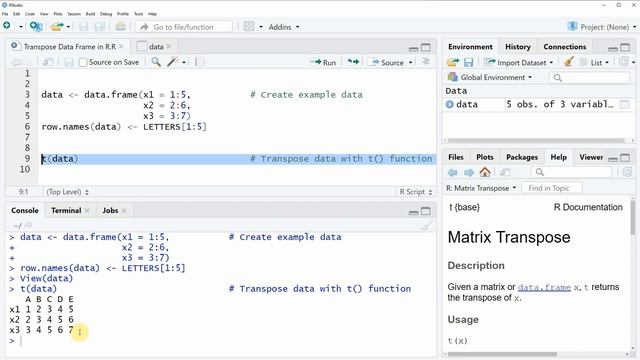Maximize the Help pane
Screen dimensions: 640x360
tap(625, 158)
